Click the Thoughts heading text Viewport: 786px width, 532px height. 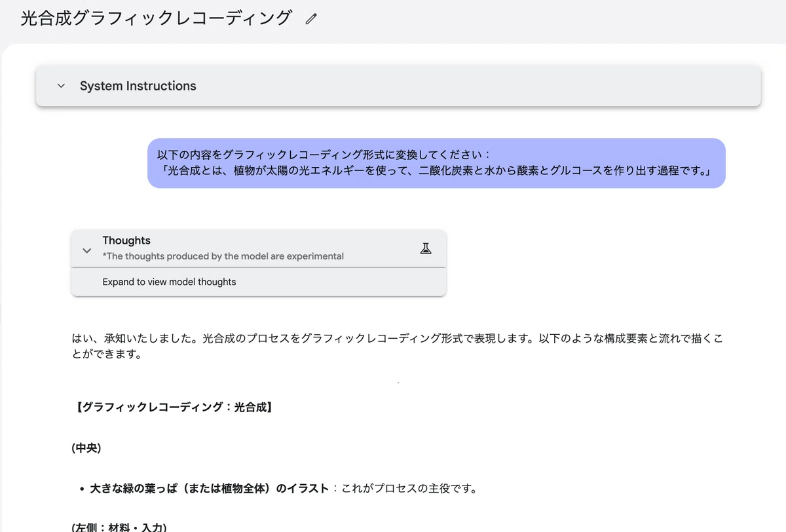click(126, 240)
